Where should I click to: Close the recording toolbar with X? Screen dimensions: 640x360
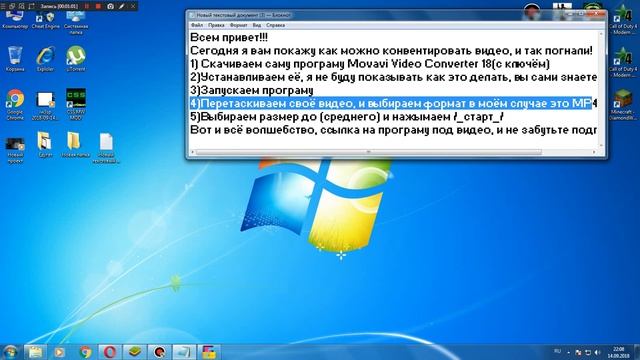pyautogui.click(x=133, y=6)
